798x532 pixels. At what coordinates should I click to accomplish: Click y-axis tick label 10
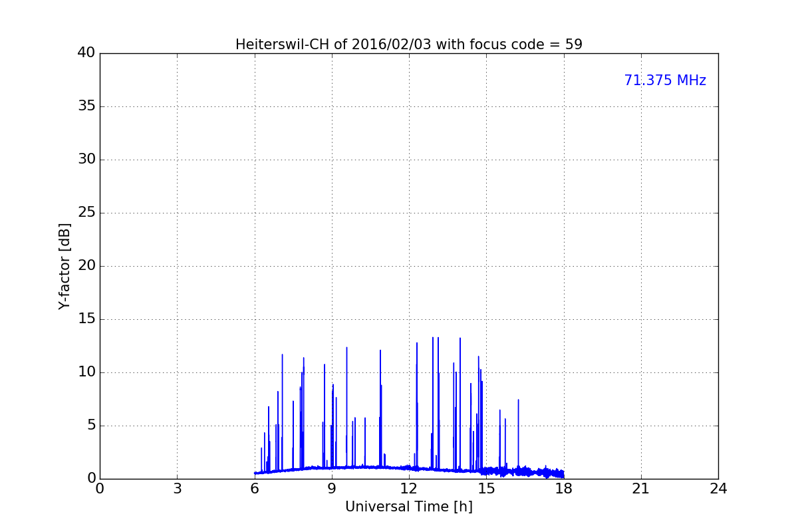click(x=86, y=372)
